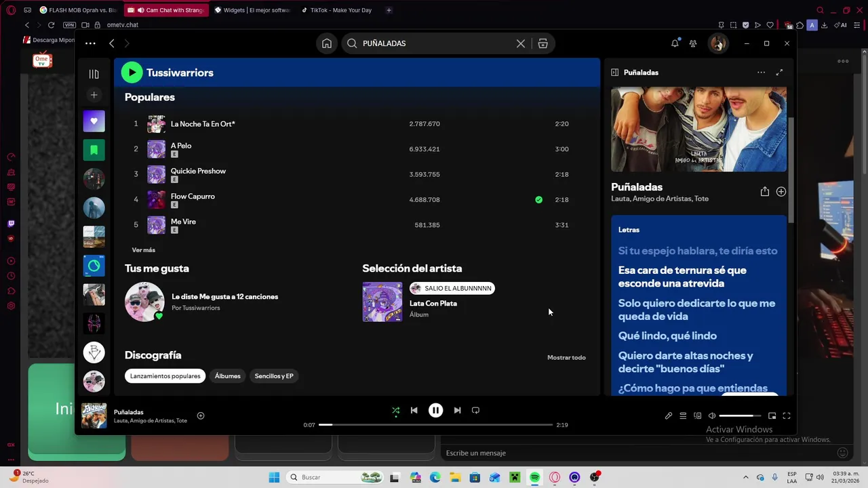Jump to lyric line 'Qué lindo, qué lindo'

point(667,336)
